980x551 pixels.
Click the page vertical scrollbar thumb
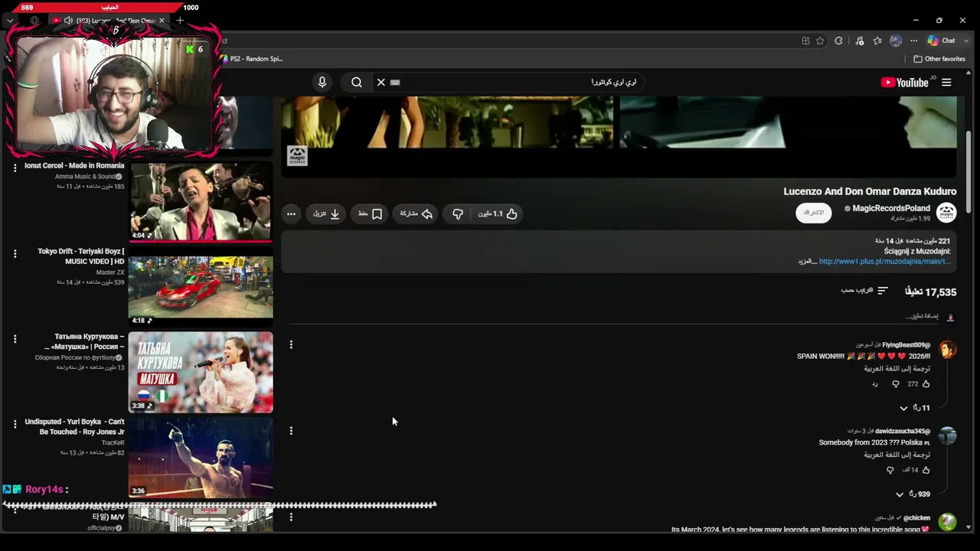point(969,172)
